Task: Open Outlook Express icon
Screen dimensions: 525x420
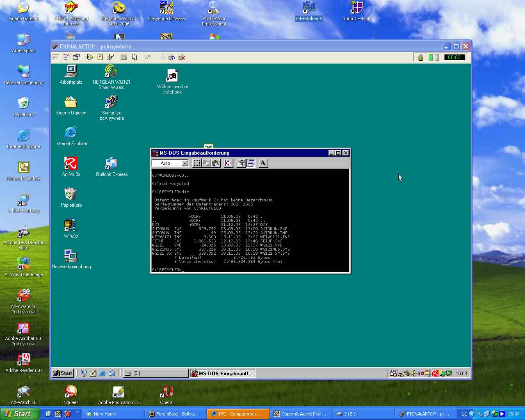Action: [x=112, y=167]
